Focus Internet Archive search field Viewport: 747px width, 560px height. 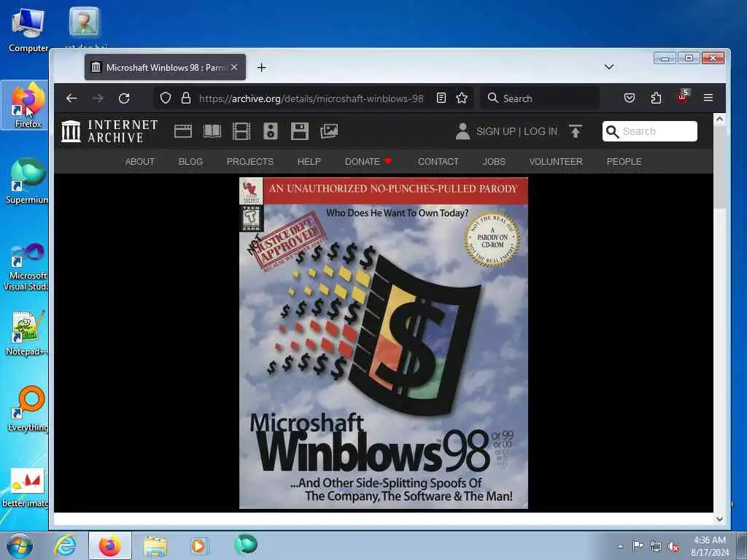pos(650,131)
